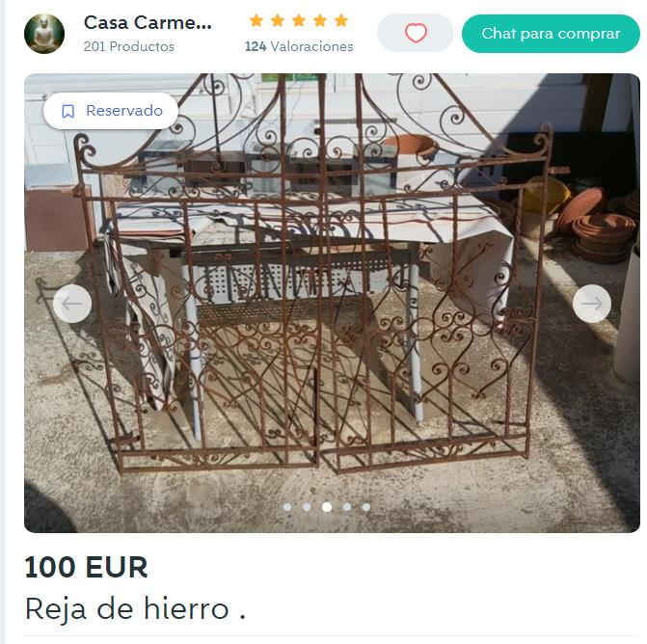Click the fifth star rating icon
This screenshot has width=647, height=644.
pyautogui.click(x=341, y=20)
